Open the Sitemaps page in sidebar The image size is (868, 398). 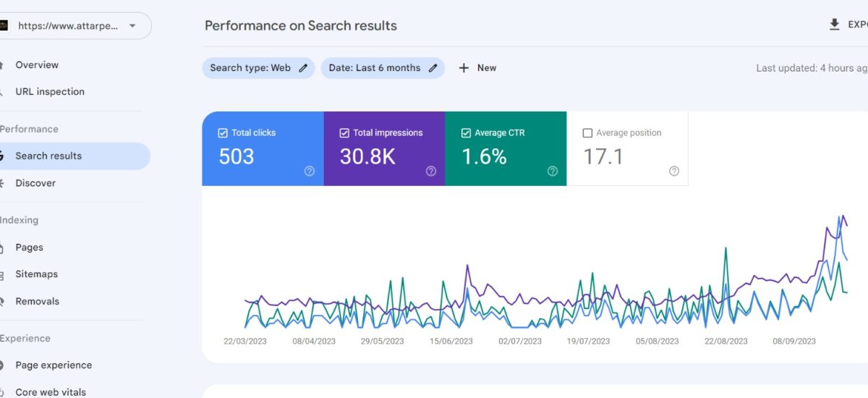click(x=36, y=274)
